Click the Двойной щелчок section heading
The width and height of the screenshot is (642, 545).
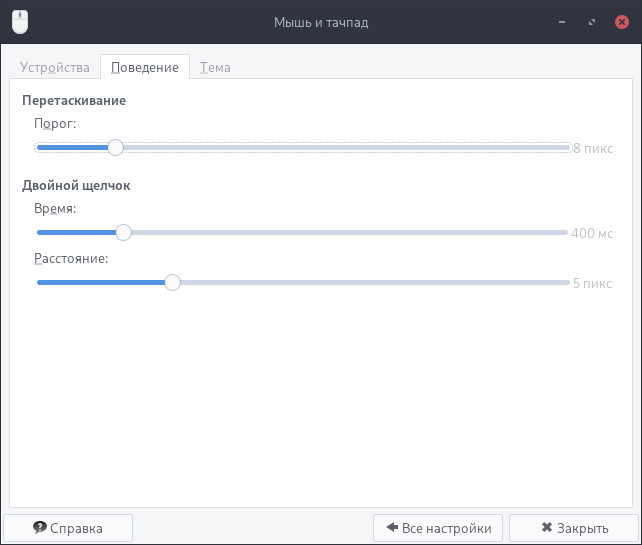pyautogui.click(x=76, y=185)
